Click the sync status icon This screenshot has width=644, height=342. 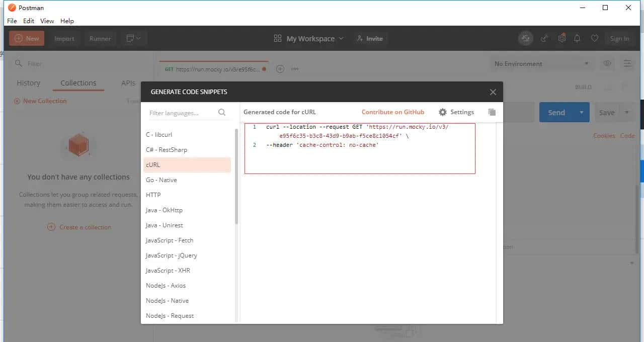tap(525, 38)
